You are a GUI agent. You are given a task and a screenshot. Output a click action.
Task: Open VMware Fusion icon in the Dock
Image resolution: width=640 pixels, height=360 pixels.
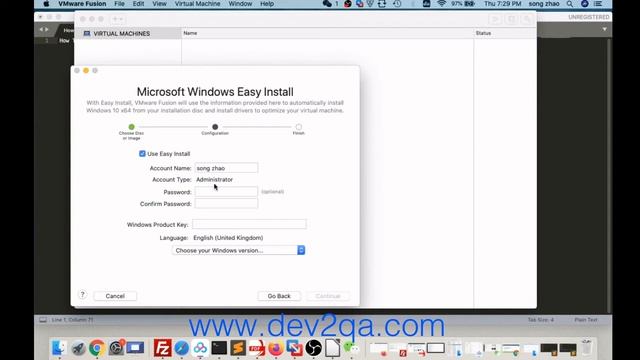pyautogui.click(x=295, y=348)
